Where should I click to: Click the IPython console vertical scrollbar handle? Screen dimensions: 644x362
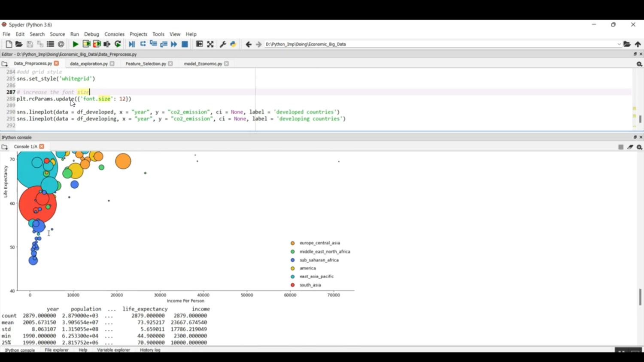(x=640, y=297)
